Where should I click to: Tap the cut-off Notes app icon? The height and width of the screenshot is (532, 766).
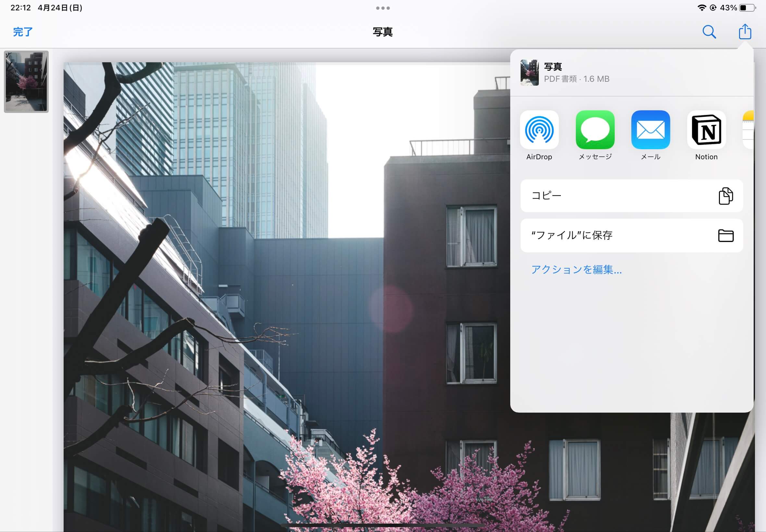click(748, 130)
